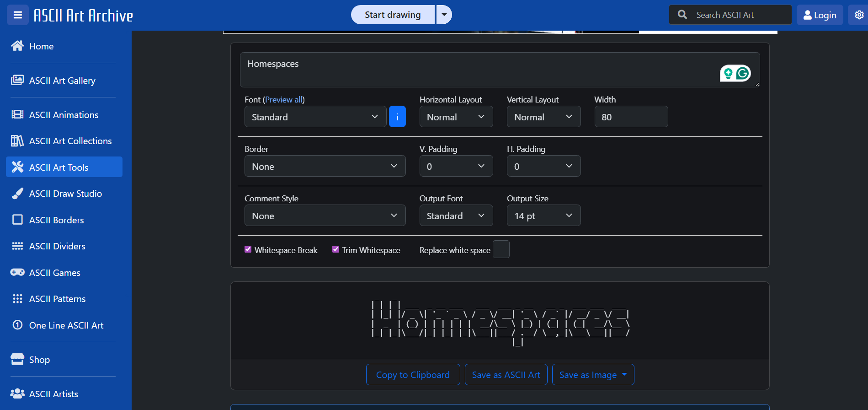868x410 pixels.
Task: Toggle the Whitespace Break checkbox
Action: 248,249
